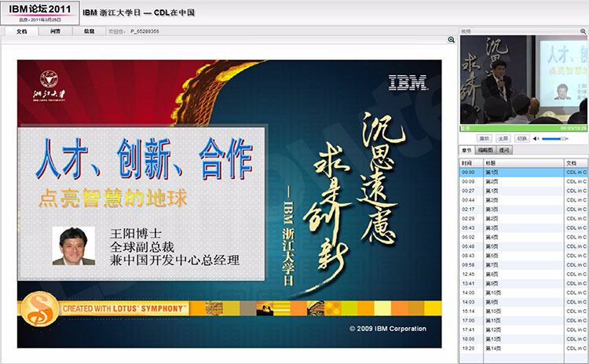Jump to chapter at 00:44
The width and height of the screenshot is (589, 364).
[x=524, y=200]
